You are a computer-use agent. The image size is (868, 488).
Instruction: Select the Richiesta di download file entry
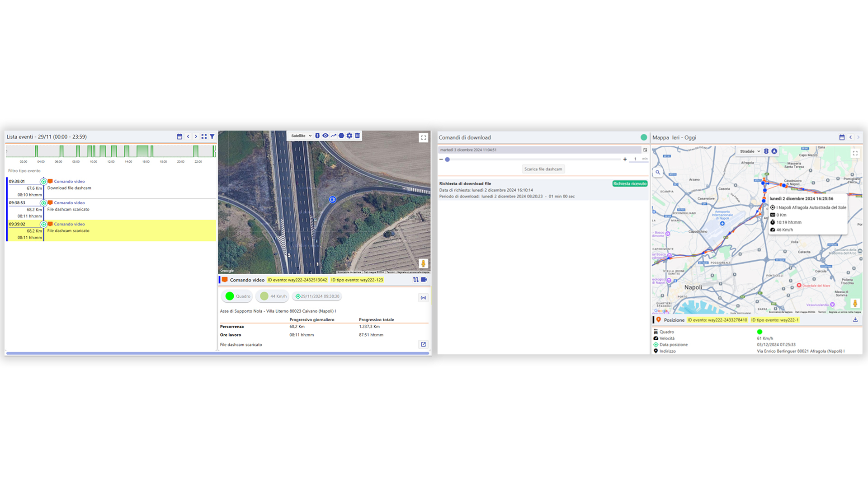pyautogui.click(x=542, y=190)
